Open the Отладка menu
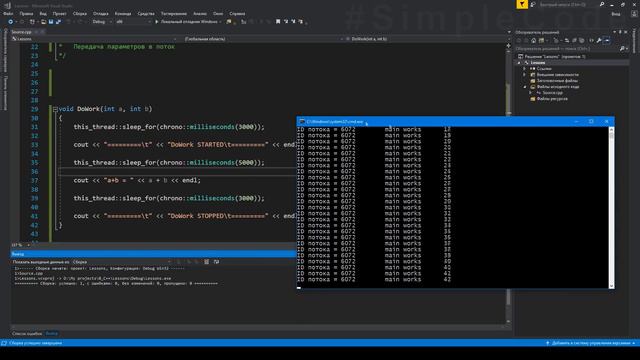Image resolution: width=640 pixels, height=360 pixels. (x=100, y=13)
